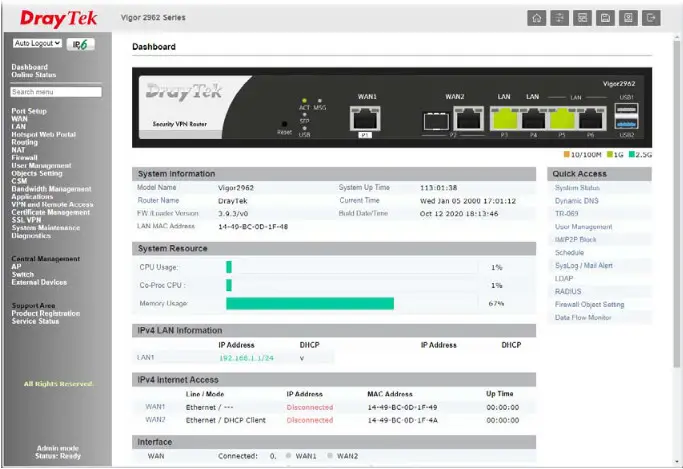Screen dimensions: 683x469
Task: Expand the LAN menu in sidebar
Action: [18, 126]
